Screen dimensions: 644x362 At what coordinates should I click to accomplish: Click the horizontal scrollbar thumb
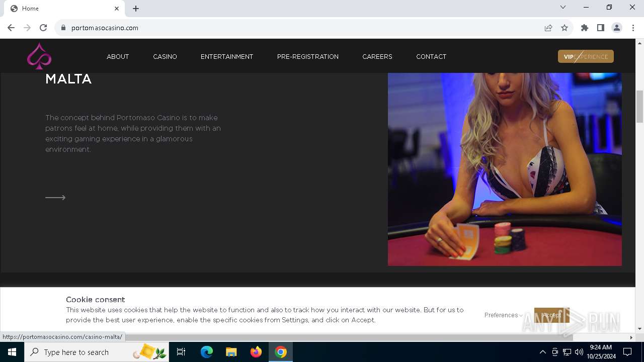(x=348, y=337)
